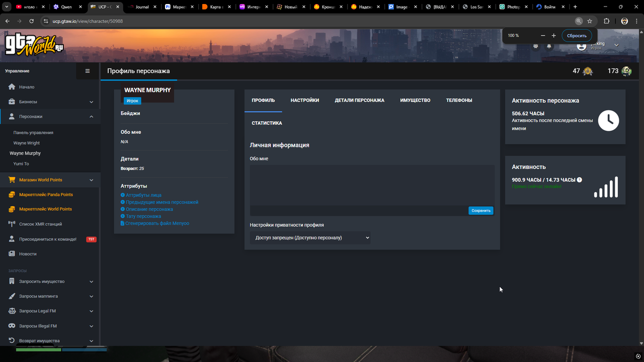
Task: Click the Персонажи person icon
Action: (12, 116)
